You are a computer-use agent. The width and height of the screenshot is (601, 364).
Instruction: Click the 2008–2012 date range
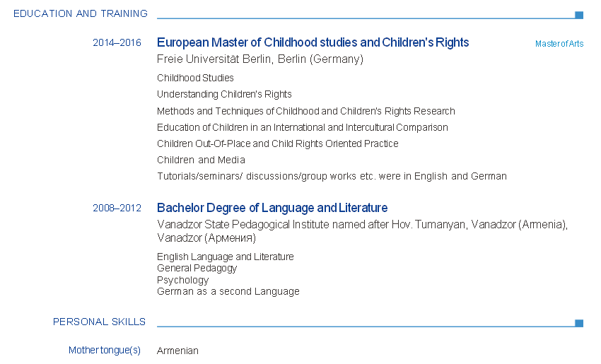point(117,209)
